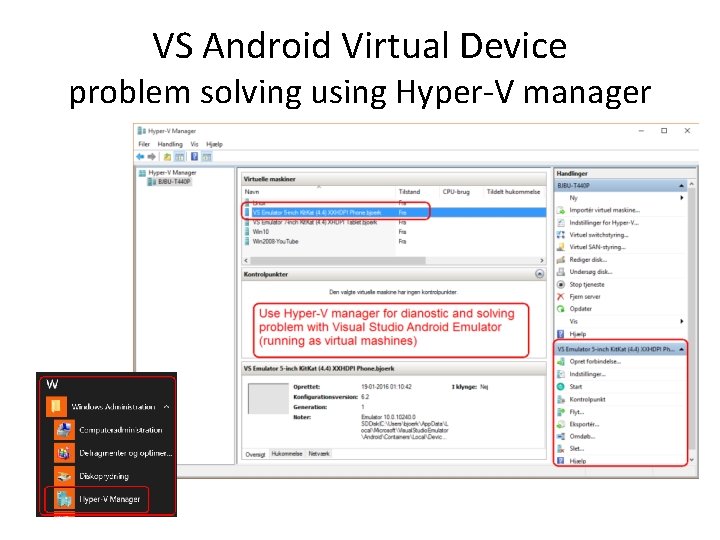Click Rediger disk icon
Image resolution: width=720 pixels, height=540 pixels.
click(x=561, y=259)
